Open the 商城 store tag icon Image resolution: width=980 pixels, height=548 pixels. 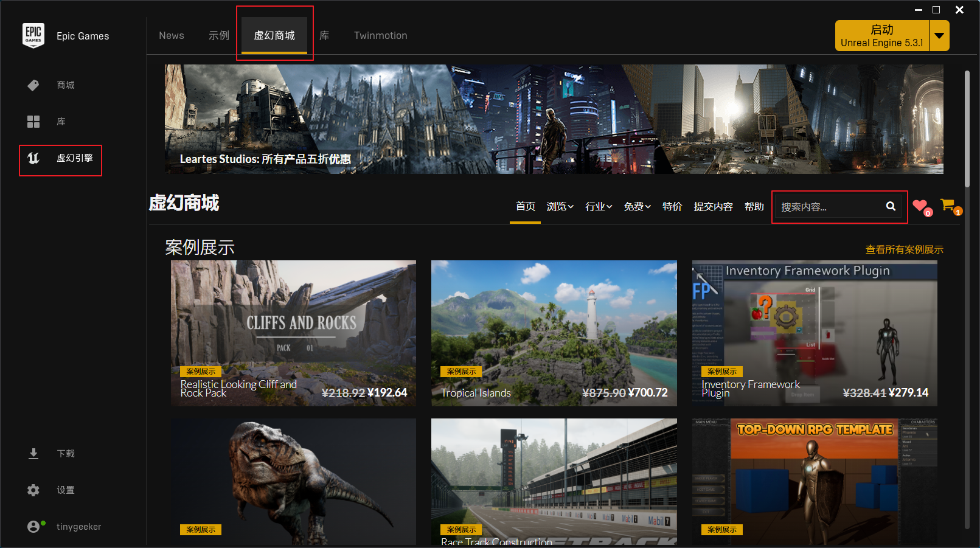point(33,85)
